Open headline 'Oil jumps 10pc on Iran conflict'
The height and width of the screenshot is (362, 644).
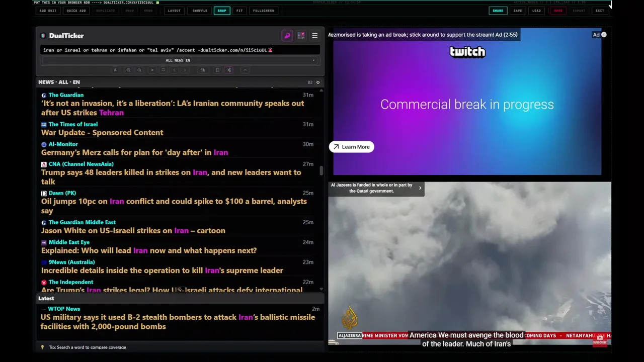coord(174,206)
